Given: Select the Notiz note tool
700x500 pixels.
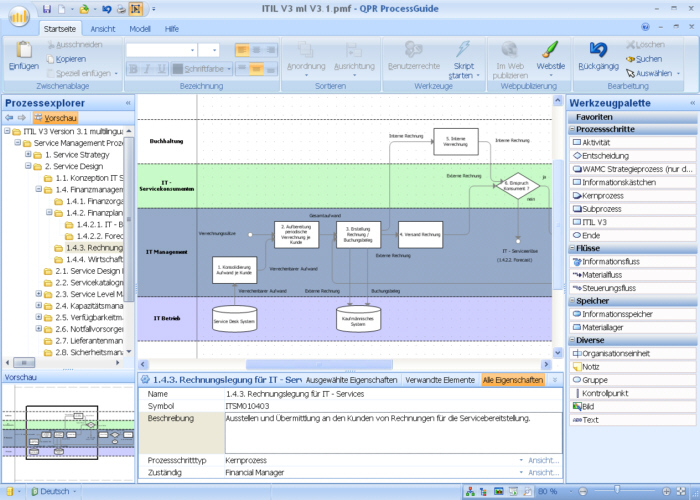Looking at the screenshot, I should pos(632,367).
